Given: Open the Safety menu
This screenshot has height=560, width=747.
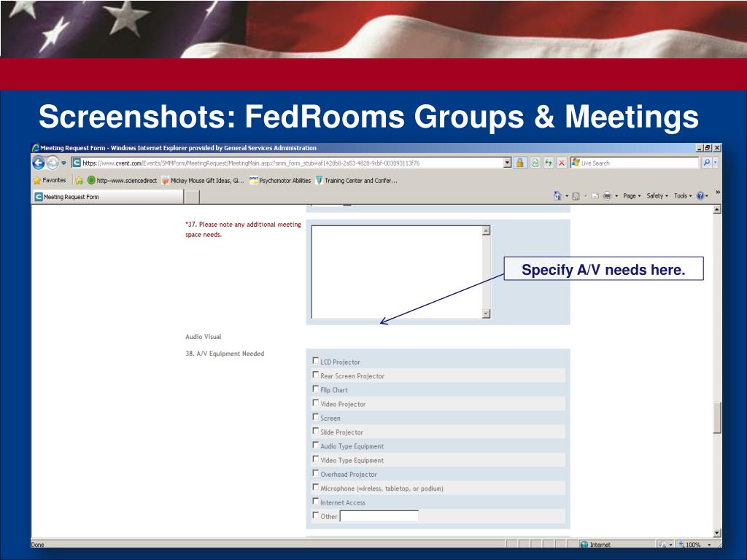Looking at the screenshot, I should point(657,195).
